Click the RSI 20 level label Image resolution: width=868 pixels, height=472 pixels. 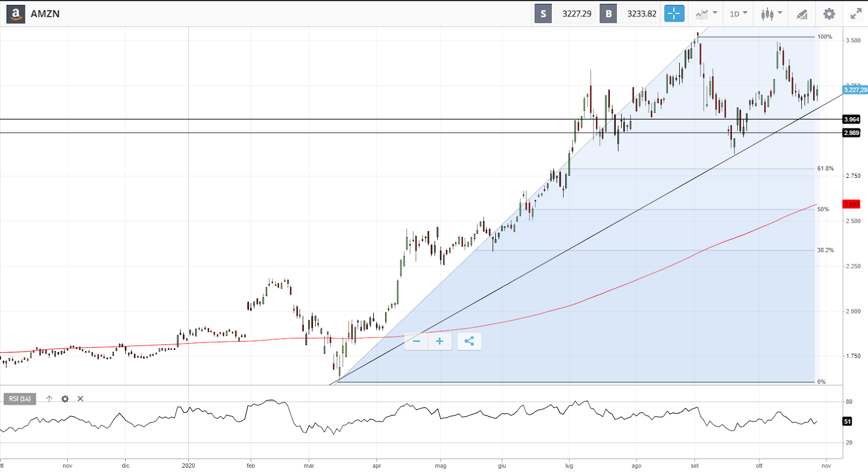coord(849,443)
